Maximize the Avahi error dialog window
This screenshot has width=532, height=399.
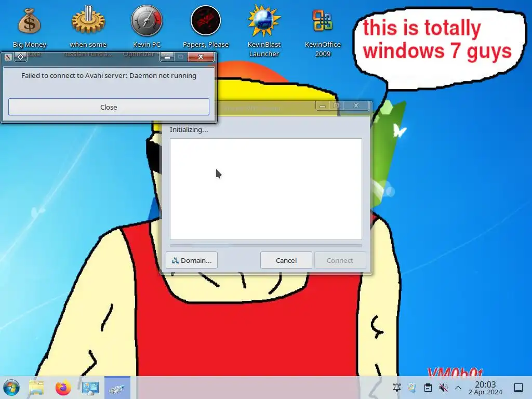(x=181, y=57)
